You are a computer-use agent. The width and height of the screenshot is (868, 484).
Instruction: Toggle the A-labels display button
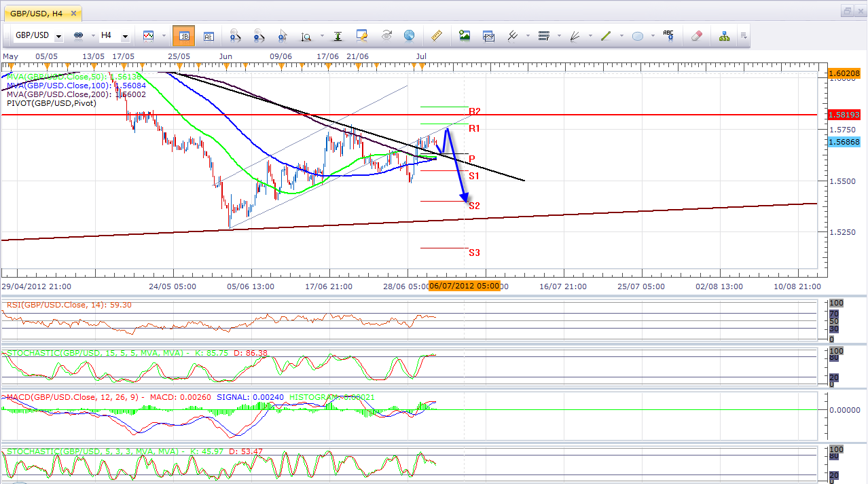coord(209,35)
